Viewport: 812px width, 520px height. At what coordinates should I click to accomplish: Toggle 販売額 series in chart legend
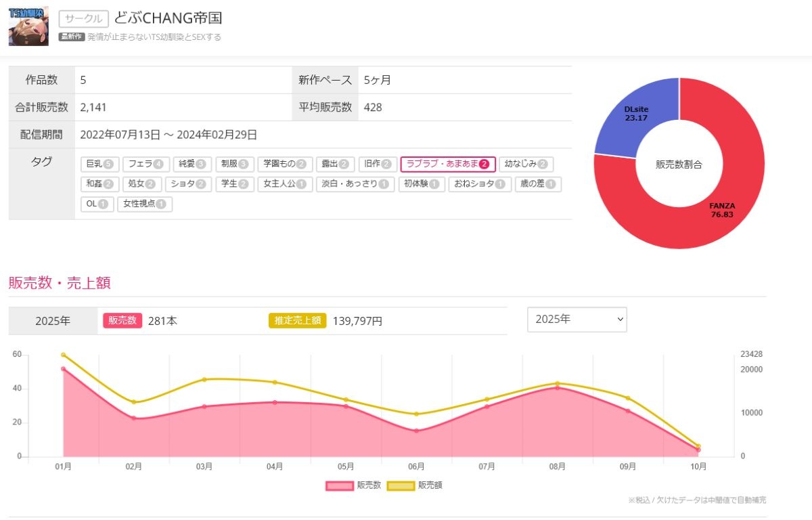[x=414, y=485]
